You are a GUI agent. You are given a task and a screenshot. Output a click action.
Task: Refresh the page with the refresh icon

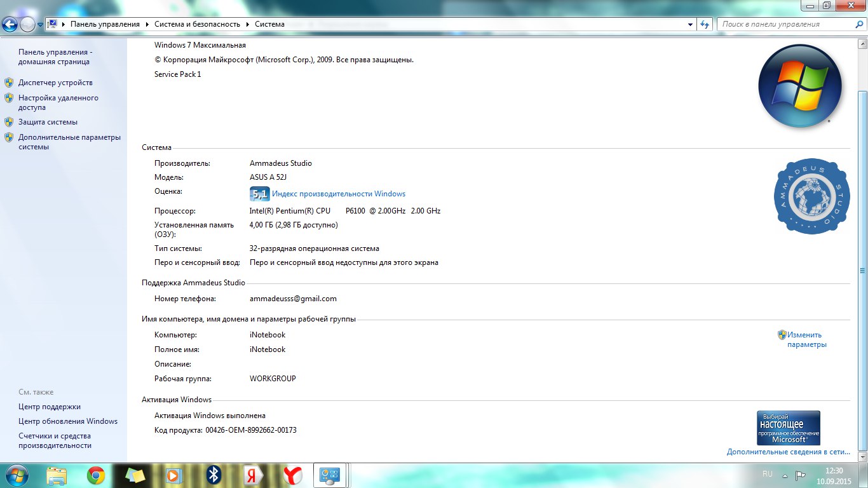[704, 24]
